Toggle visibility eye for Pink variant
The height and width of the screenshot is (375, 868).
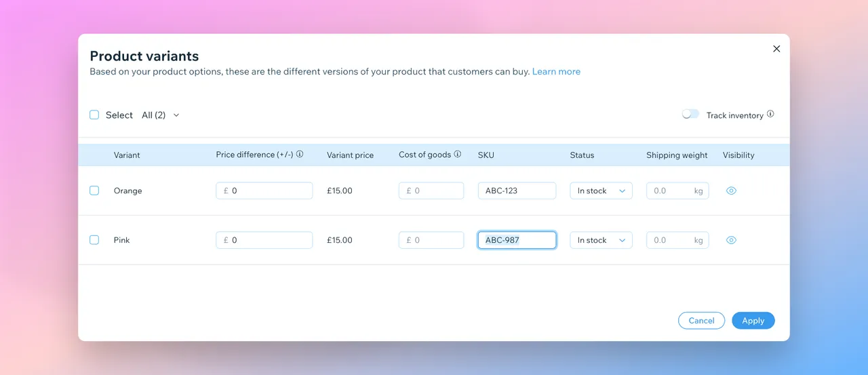pos(731,240)
